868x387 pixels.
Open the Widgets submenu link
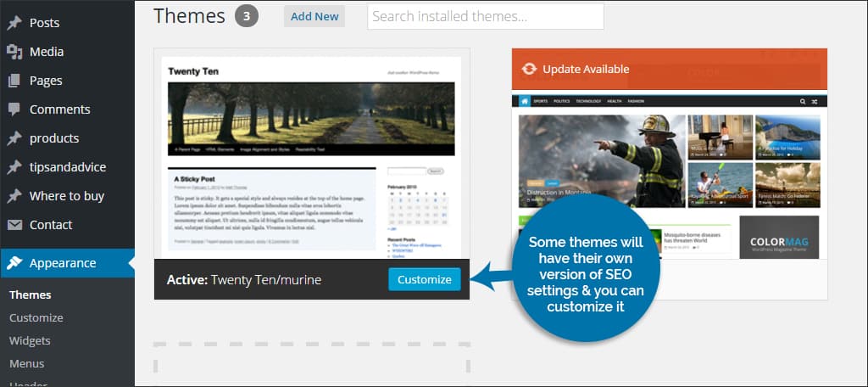click(x=30, y=340)
